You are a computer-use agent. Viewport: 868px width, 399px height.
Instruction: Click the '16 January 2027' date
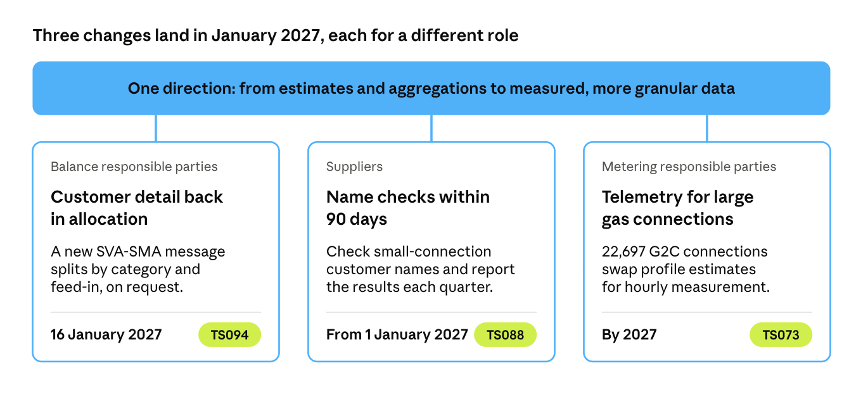106,334
